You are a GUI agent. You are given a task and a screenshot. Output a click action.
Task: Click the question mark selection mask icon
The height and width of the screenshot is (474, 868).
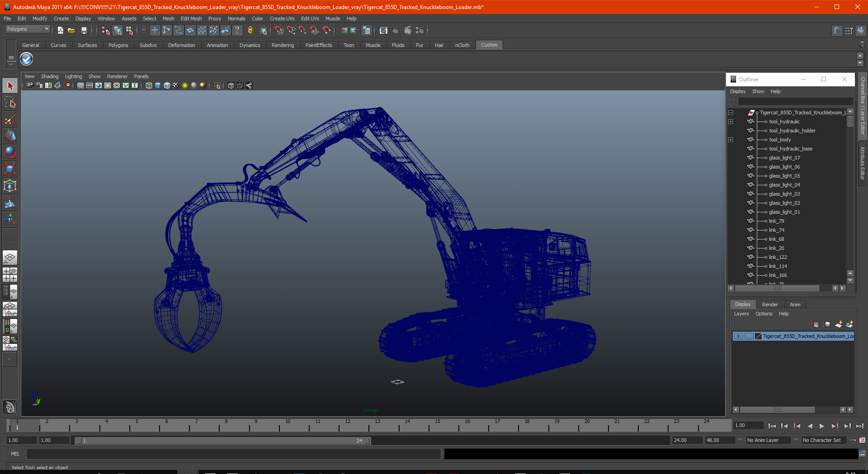point(237,30)
